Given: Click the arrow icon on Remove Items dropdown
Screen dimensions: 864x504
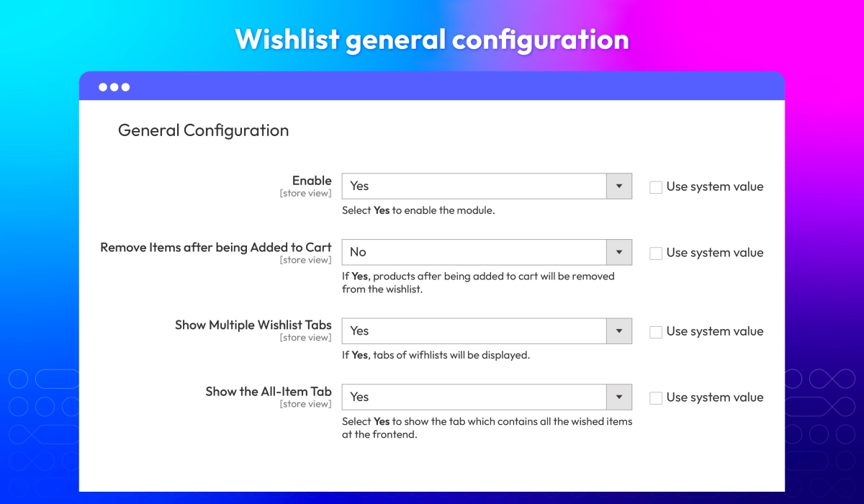Looking at the screenshot, I should [618, 253].
